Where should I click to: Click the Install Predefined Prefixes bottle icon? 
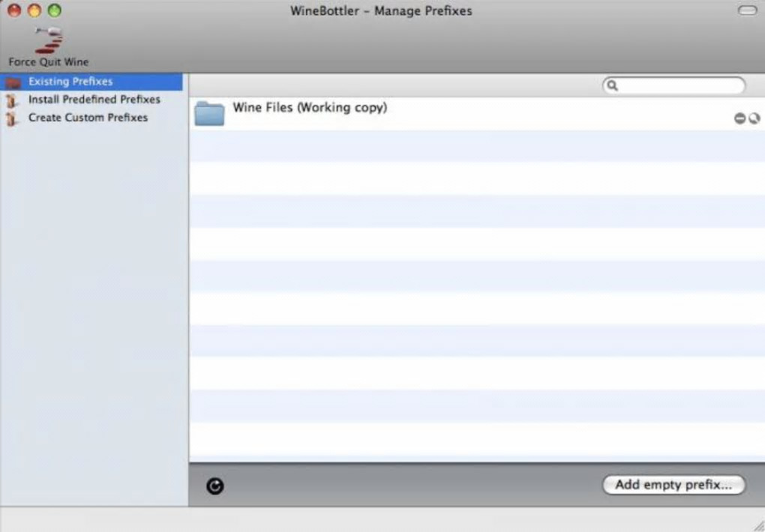coord(12,100)
